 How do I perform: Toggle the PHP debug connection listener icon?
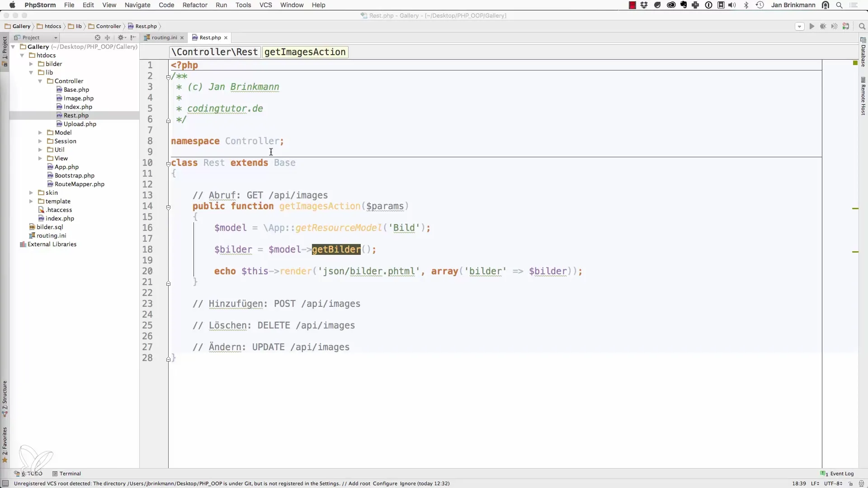846,26
